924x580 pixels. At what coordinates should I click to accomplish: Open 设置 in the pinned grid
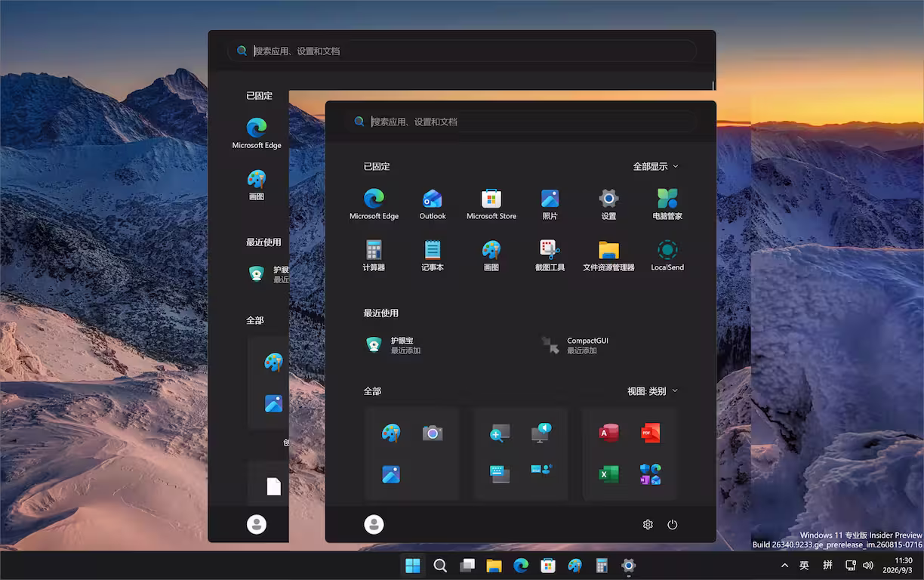click(609, 205)
